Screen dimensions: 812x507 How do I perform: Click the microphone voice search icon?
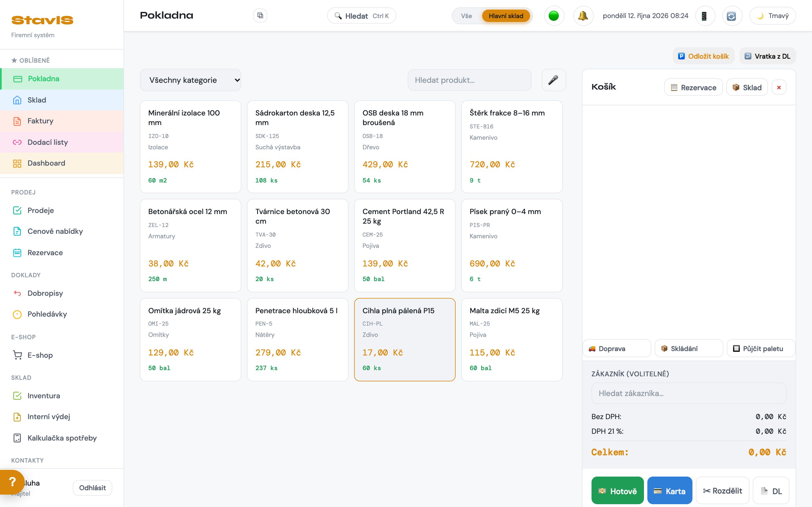click(x=554, y=80)
